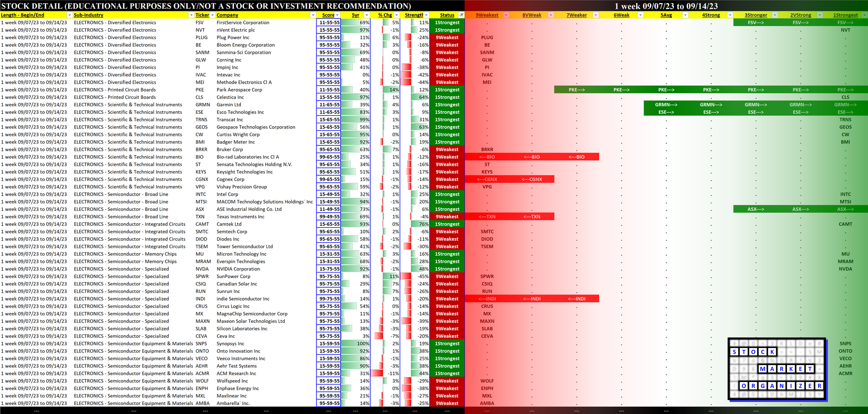The width and height of the screenshot is (868, 414).
Task: Select the '1 week 09/07/23 to 09/14/23' banner title
Action: point(666,6)
